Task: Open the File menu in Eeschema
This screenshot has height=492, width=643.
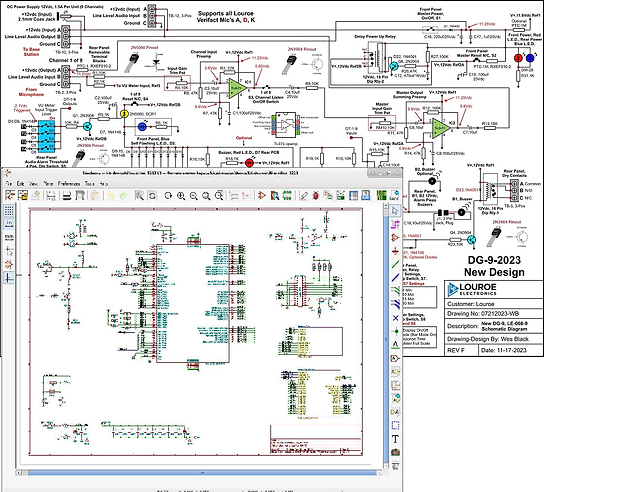Action: point(9,184)
